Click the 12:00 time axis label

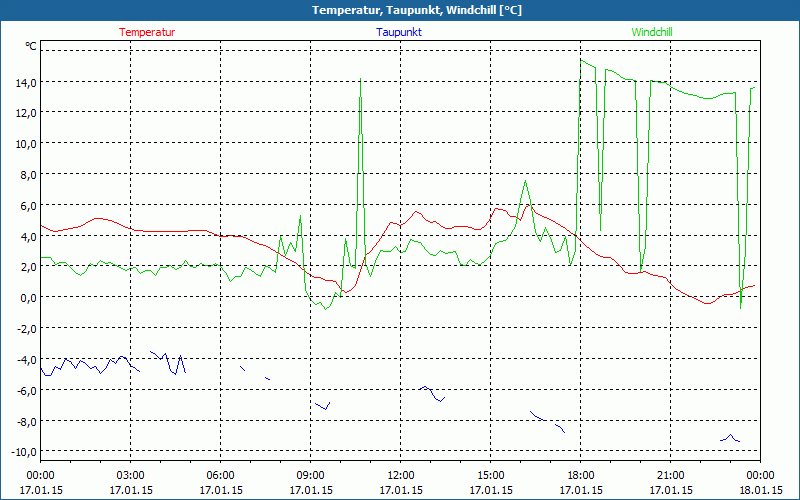401,476
